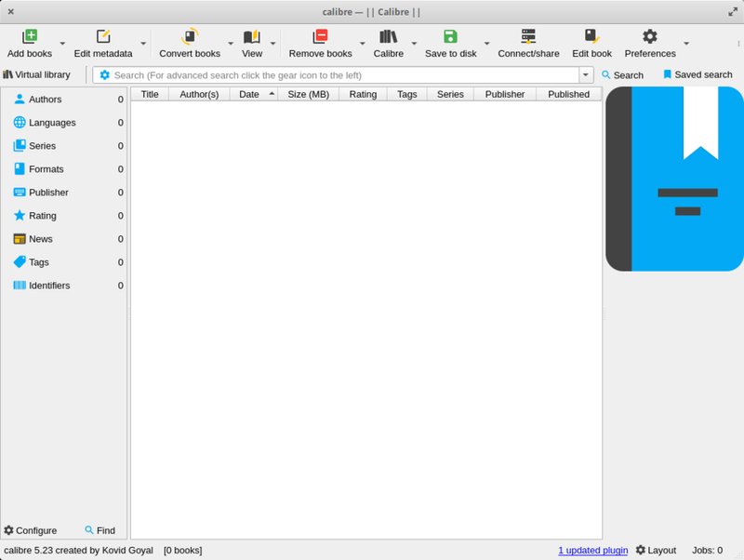Expand the Calibre library dropdown arrow
744x560 pixels.
click(414, 44)
